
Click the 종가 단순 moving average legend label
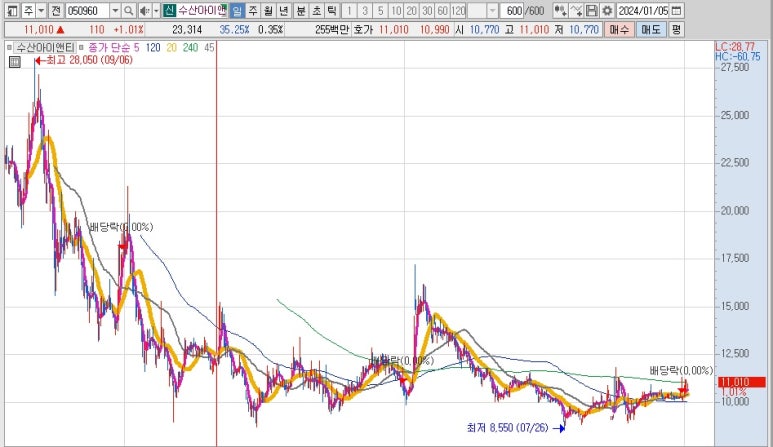tap(110, 48)
